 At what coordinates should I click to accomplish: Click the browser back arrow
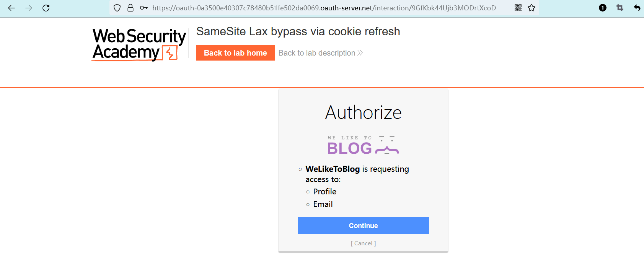(x=11, y=8)
